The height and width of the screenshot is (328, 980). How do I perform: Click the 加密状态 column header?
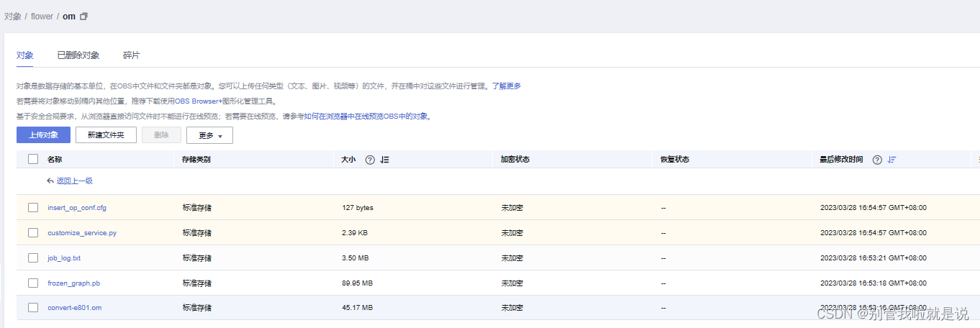pyautogui.click(x=515, y=160)
